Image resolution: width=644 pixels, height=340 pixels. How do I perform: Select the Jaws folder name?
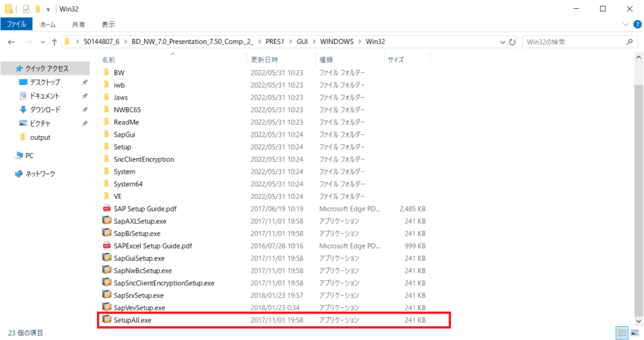pos(121,98)
